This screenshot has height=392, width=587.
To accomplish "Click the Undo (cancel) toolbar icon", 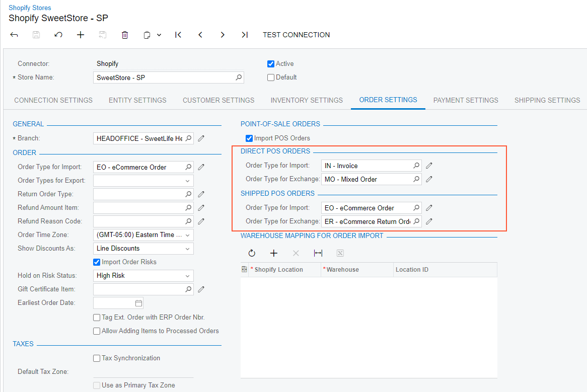I will pos(58,35).
